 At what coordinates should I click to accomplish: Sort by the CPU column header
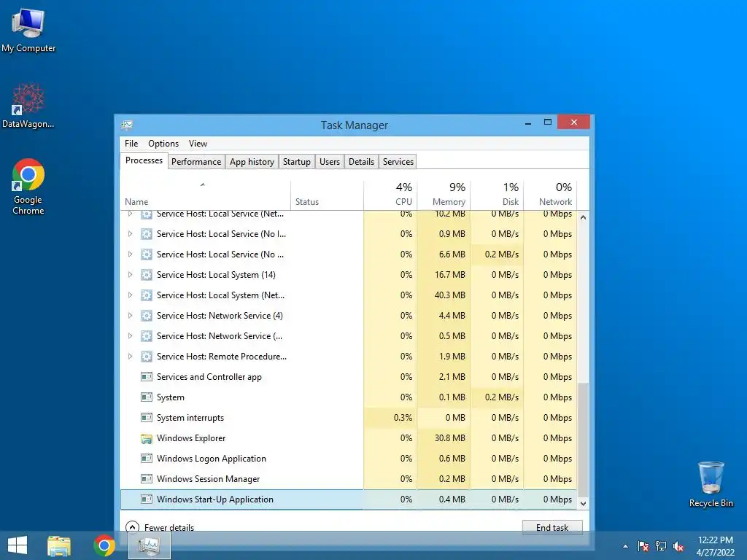click(x=390, y=195)
